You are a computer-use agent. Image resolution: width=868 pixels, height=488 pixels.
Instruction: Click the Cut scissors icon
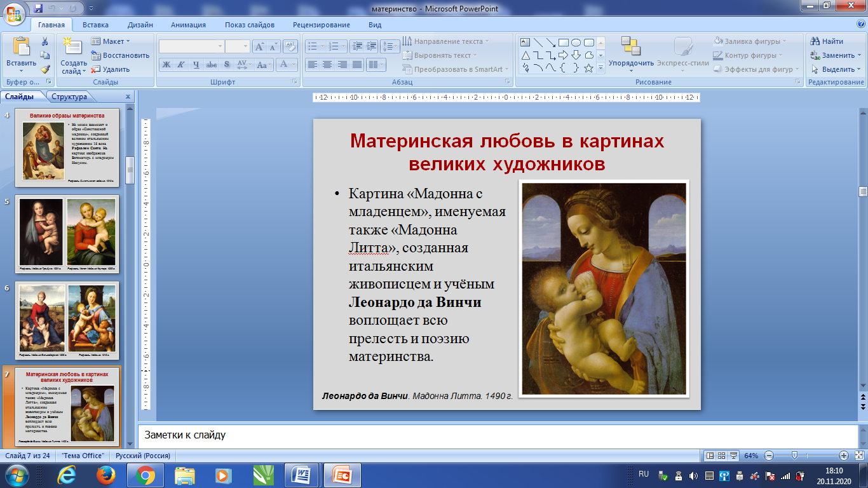(45, 41)
